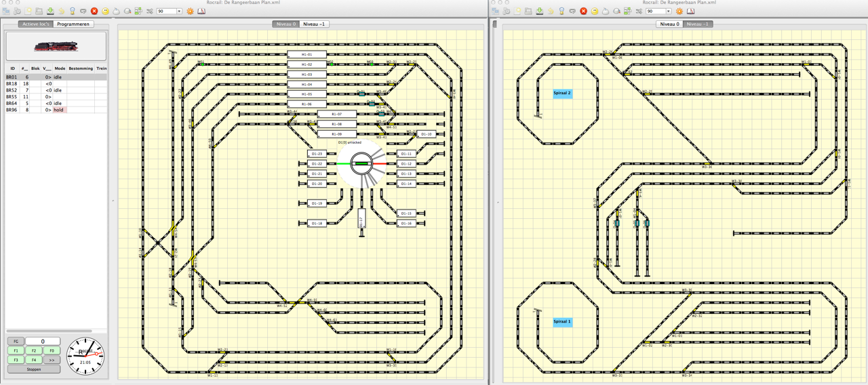Click the FG function group button
This screenshot has width=868, height=385.
[15, 342]
